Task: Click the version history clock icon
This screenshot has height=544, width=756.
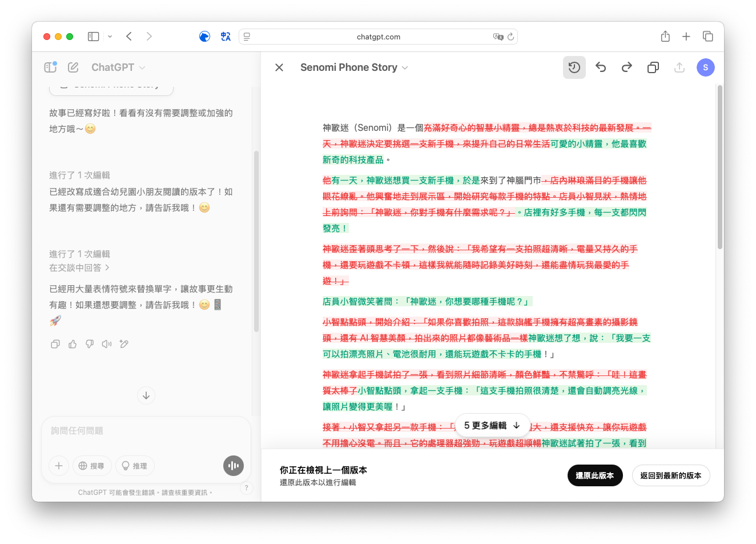Action: pyautogui.click(x=574, y=67)
